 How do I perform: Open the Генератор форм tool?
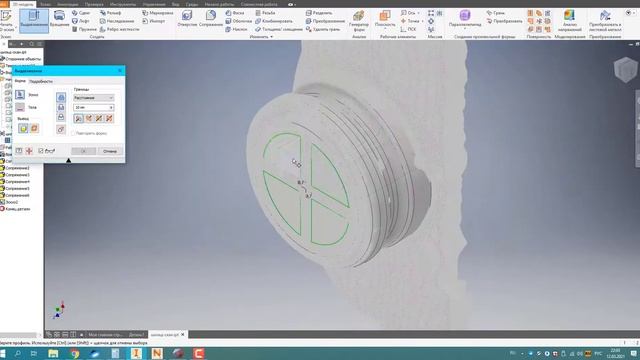[x=358, y=20]
